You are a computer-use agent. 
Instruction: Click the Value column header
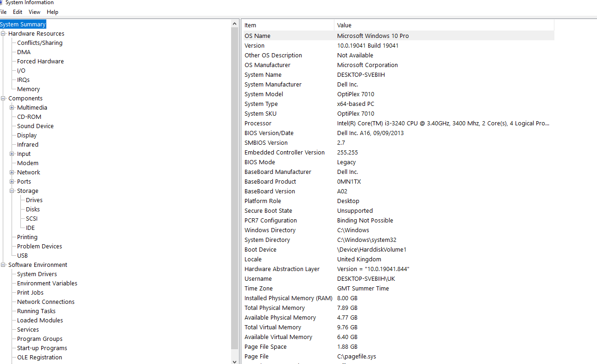point(444,25)
